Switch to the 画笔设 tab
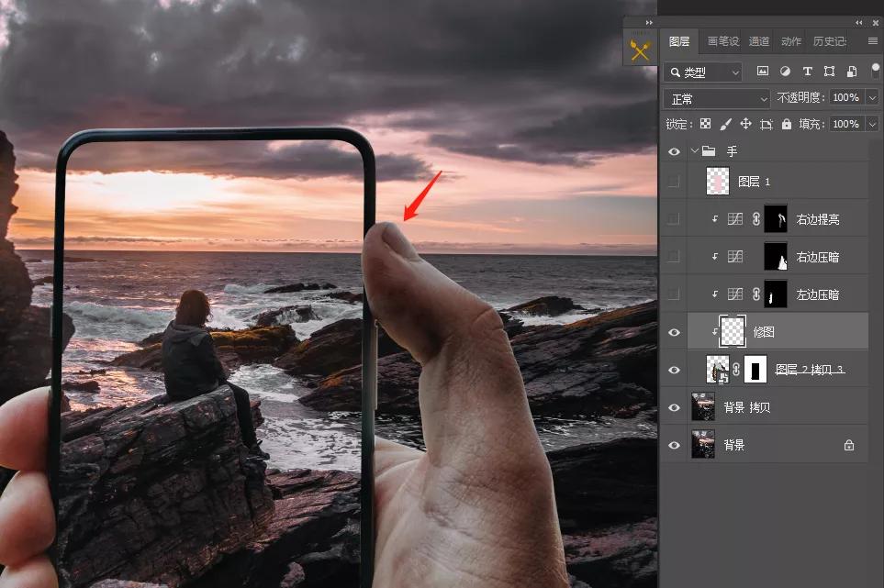This screenshot has height=588, width=884. [722, 41]
